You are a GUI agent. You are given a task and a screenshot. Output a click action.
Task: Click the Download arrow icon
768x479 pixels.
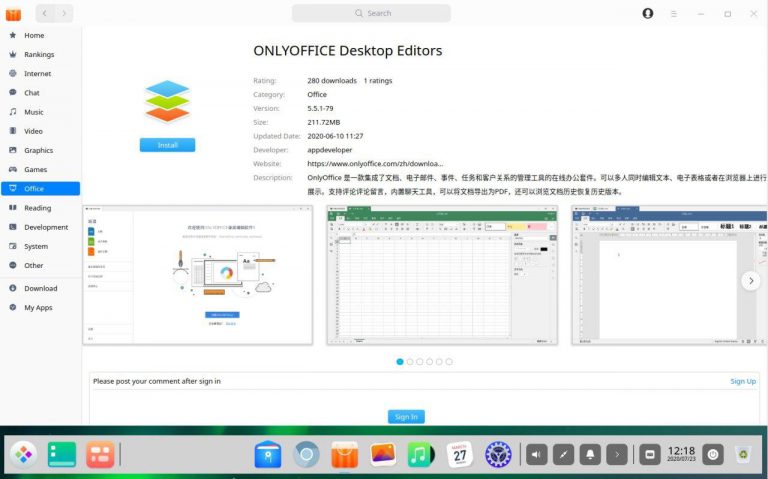13,288
